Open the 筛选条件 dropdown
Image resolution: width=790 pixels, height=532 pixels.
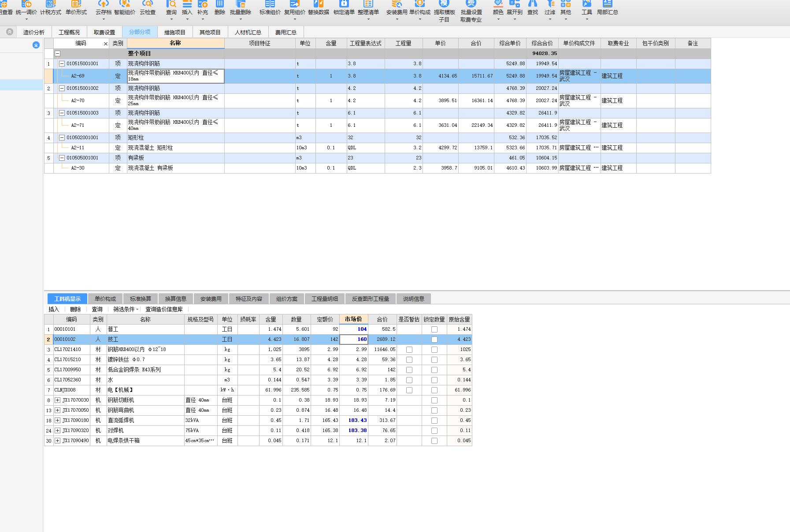[x=126, y=309]
